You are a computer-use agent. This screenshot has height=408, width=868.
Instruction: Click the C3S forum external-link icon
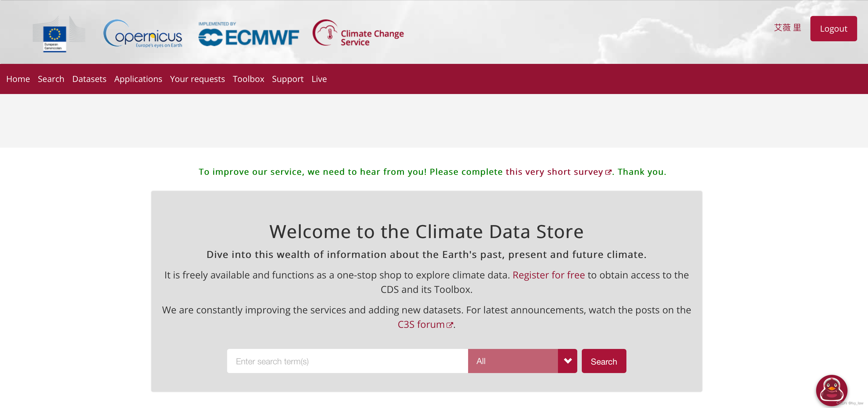449,325
